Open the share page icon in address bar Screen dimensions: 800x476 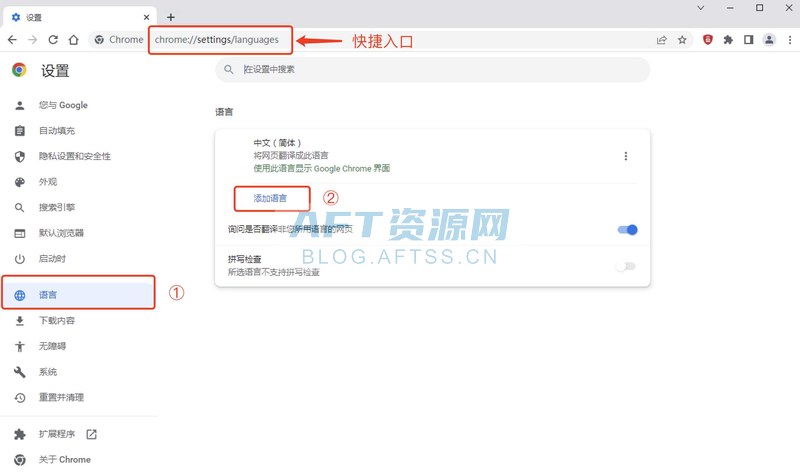coord(661,40)
